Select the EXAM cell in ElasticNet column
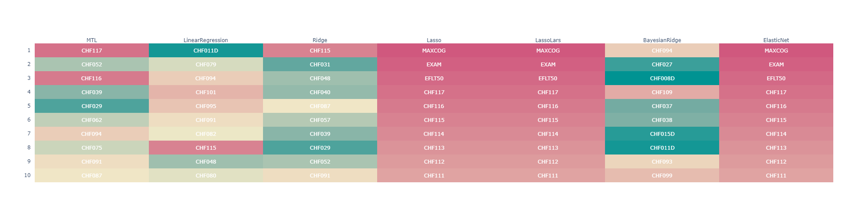 [776, 64]
